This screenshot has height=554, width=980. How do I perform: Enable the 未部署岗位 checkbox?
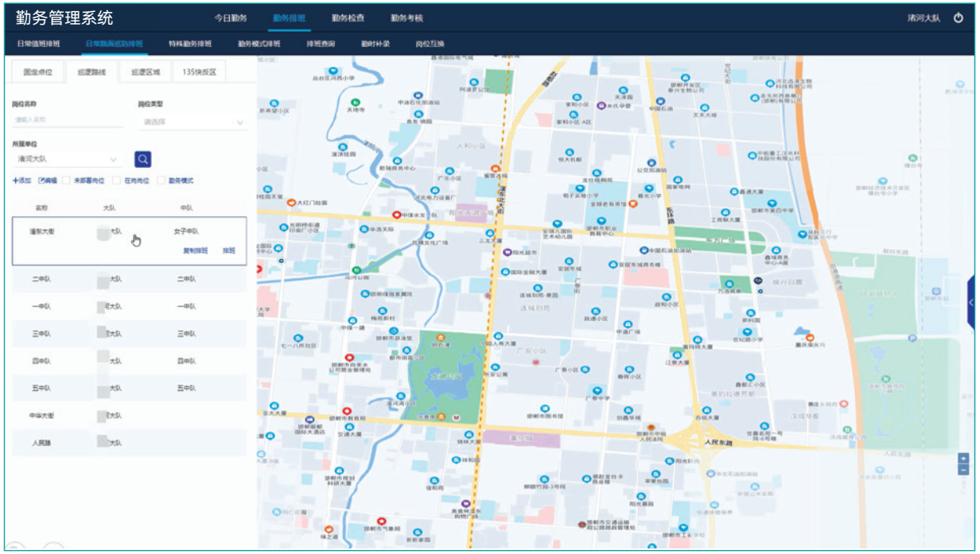pos(67,180)
